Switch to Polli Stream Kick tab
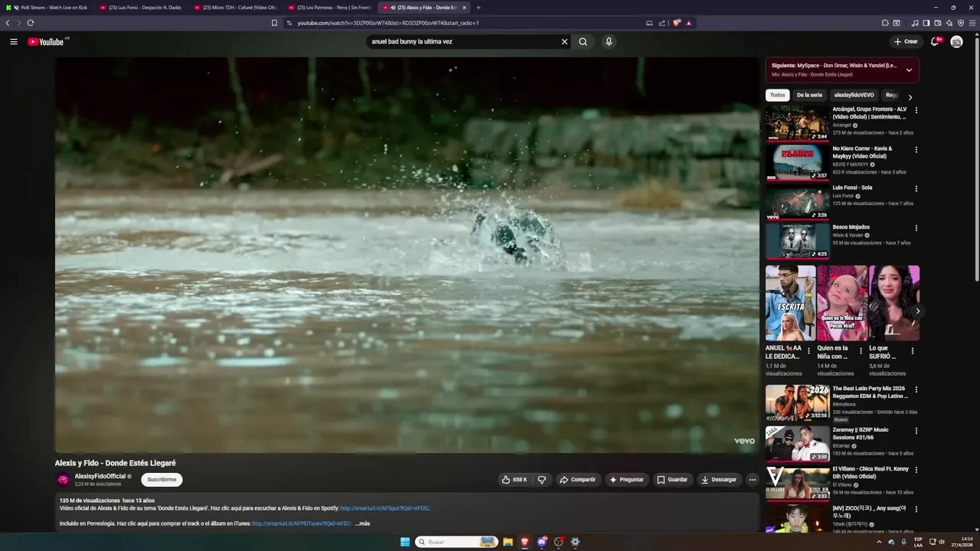The image size is (980, 551). point(48,8)
